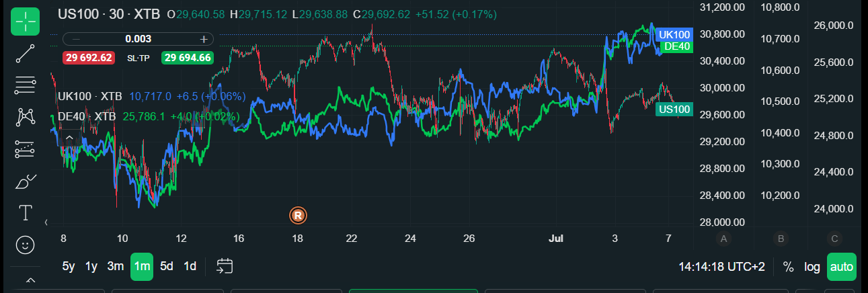Click the US100 price scale label
Screen dimensions: 868x293
click(674, 109)
